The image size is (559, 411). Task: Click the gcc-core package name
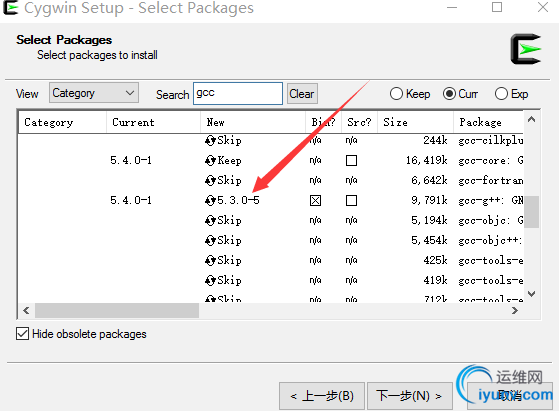point(491,161)
